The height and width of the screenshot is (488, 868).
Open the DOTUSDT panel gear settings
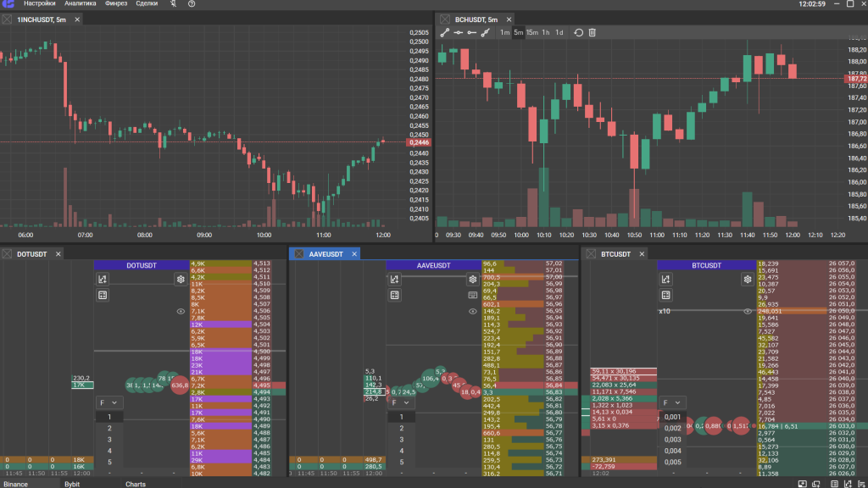pos(181,279)
